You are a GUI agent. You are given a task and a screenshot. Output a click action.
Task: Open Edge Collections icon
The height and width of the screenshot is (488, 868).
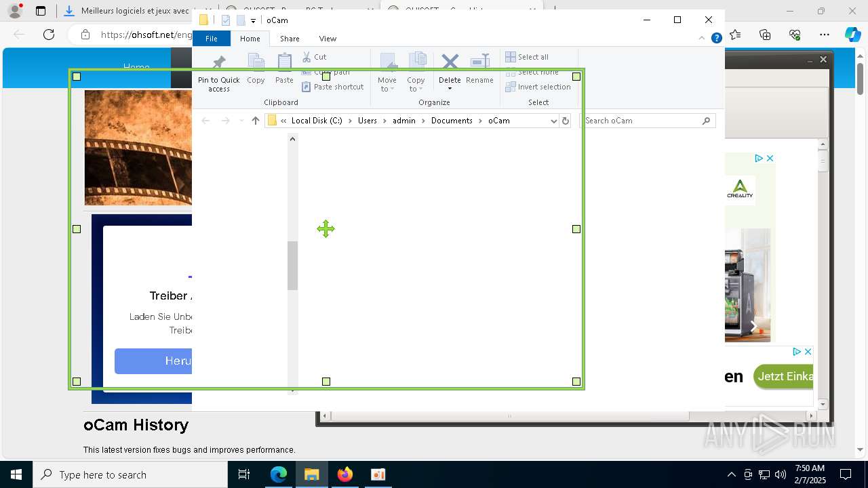765,35
